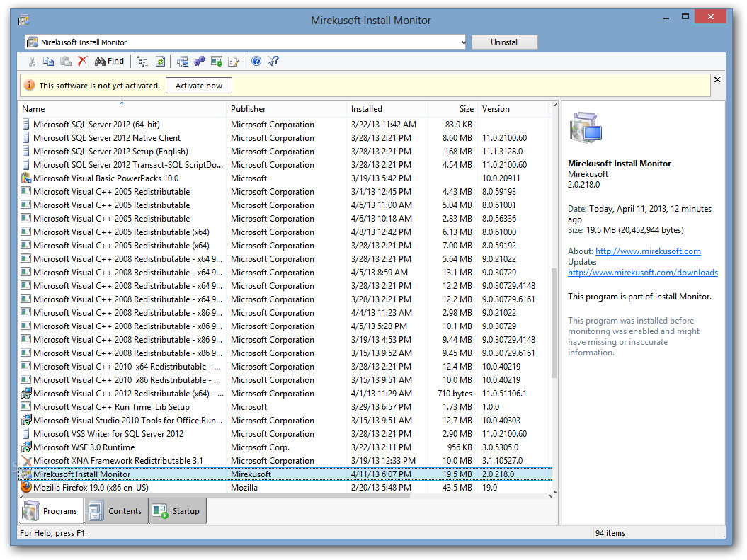Click the Paste clipboard toolbar icon
Image resolution: width=747 pixels, height=560 pixels.
(x=66, y=62)
